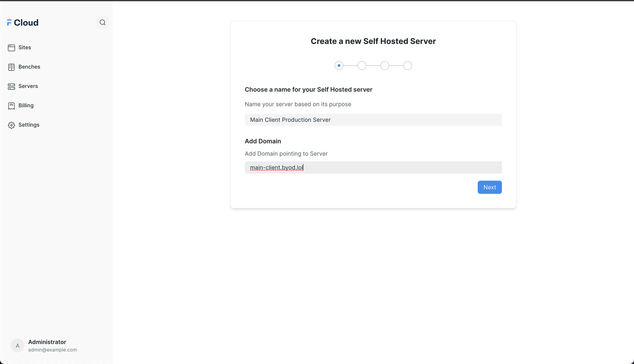
Task: Jump to the second wizard step circle
Action: click(x=362, y=66)
